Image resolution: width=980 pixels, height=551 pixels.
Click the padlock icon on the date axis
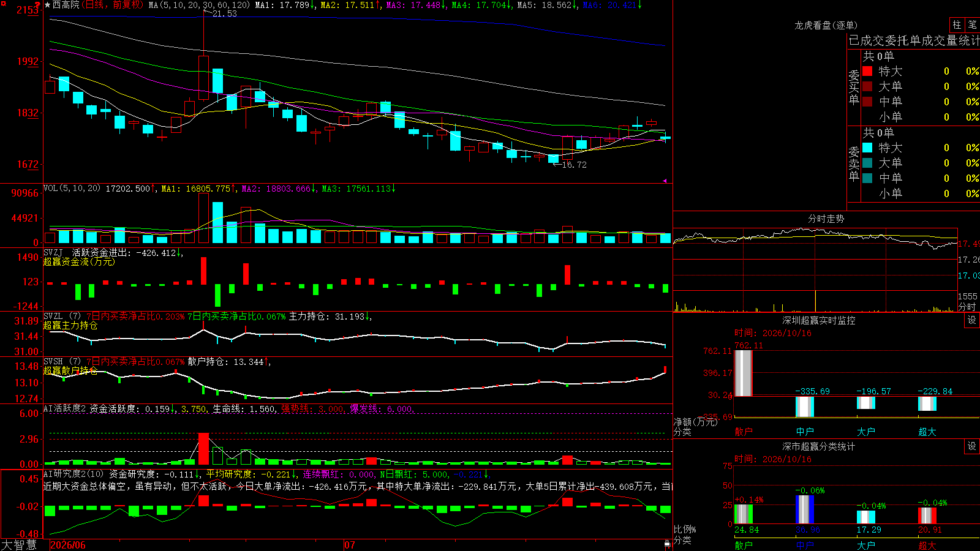pos(667,544)
